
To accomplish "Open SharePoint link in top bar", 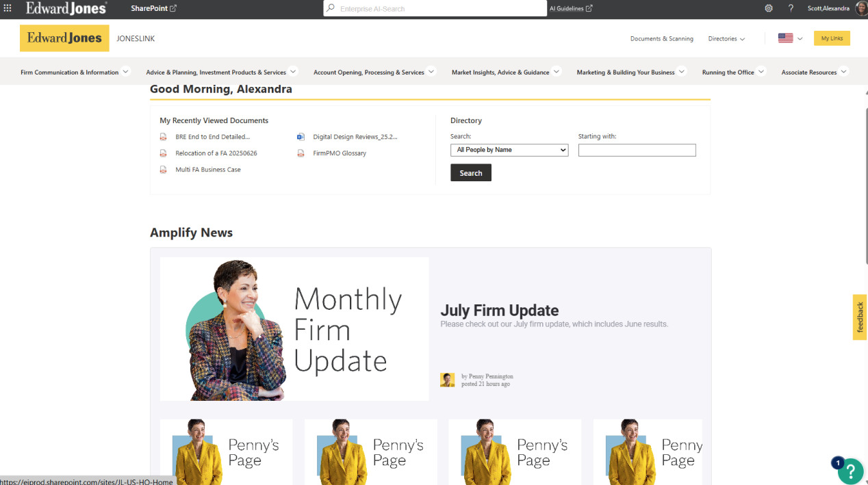I will pyautogui.click(x=153, y=8).
